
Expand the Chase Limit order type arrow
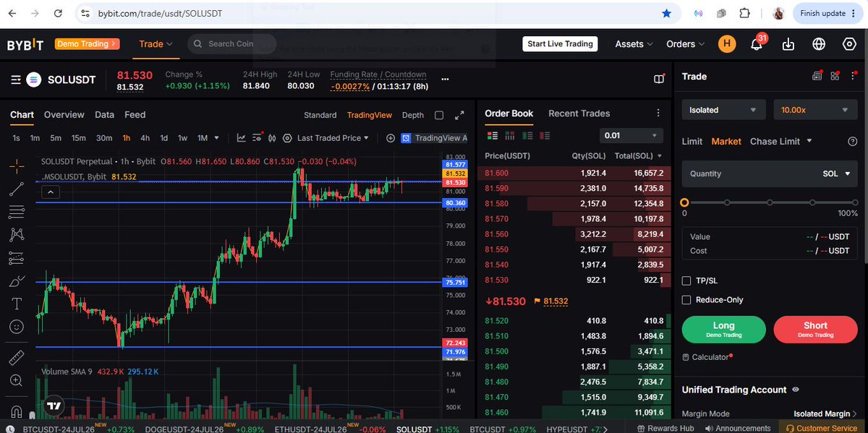[809, 141]
